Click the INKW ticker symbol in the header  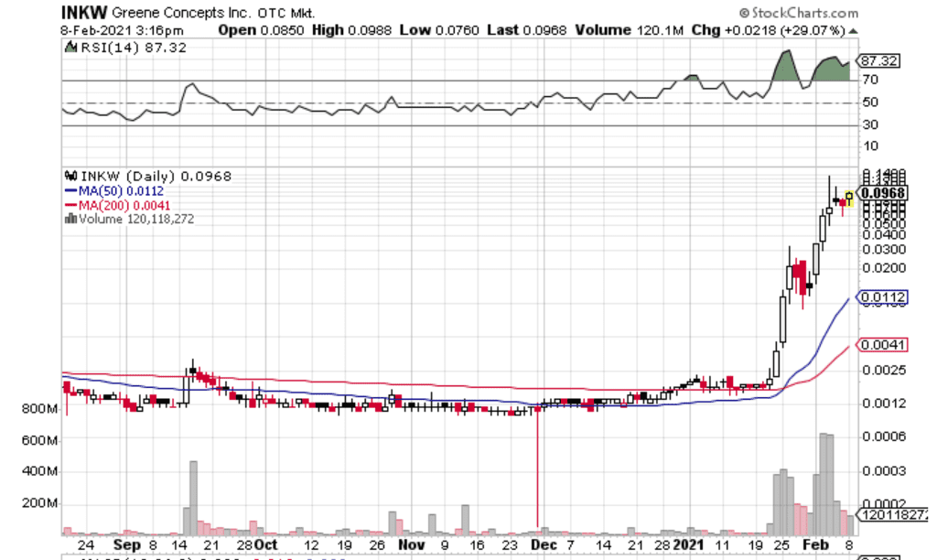[x=84, y=12]
